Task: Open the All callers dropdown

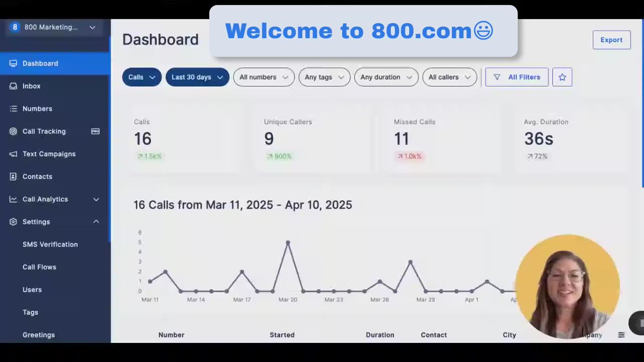Action: (449, 77)
